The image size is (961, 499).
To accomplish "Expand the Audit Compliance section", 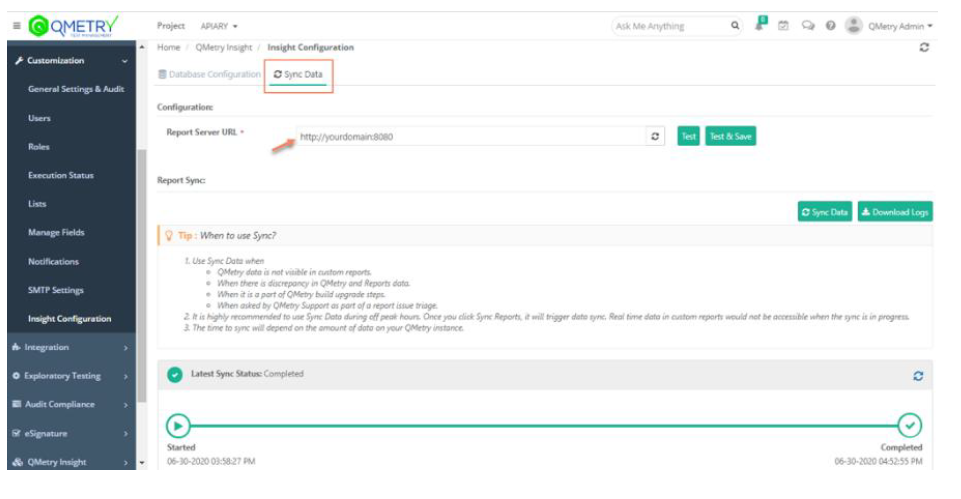I will click(x=126, y=405).
